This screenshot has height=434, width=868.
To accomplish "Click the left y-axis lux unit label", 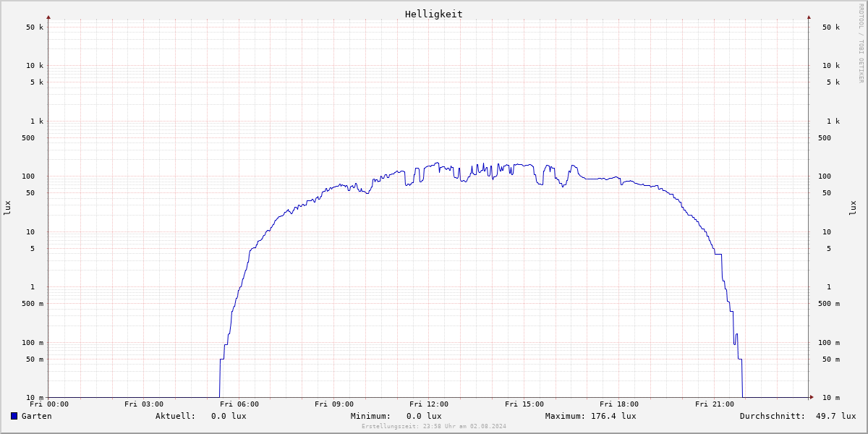I will 7,208.
